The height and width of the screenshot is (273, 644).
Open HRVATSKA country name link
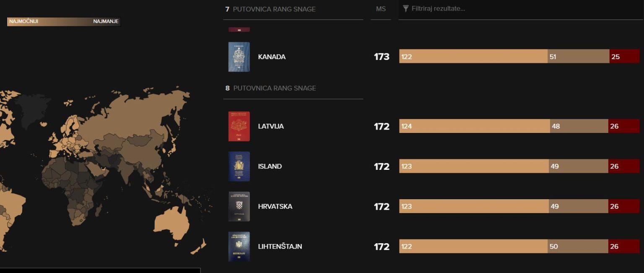tap(275, 206)
